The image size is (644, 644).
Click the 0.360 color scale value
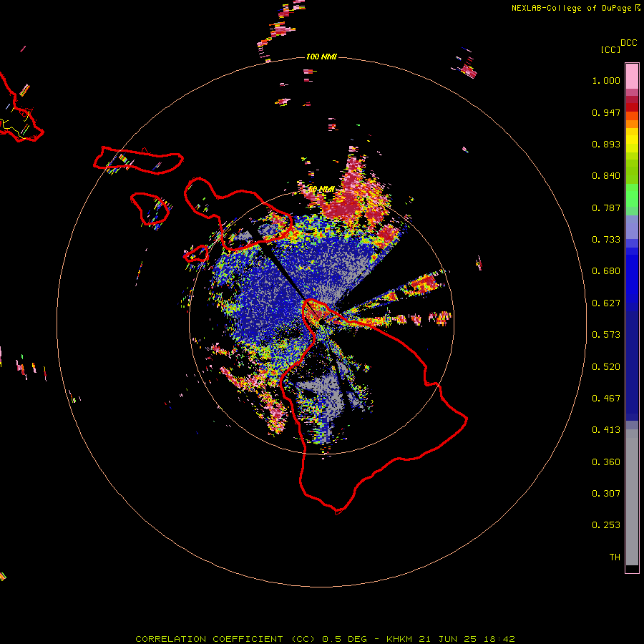coord(606,462)
